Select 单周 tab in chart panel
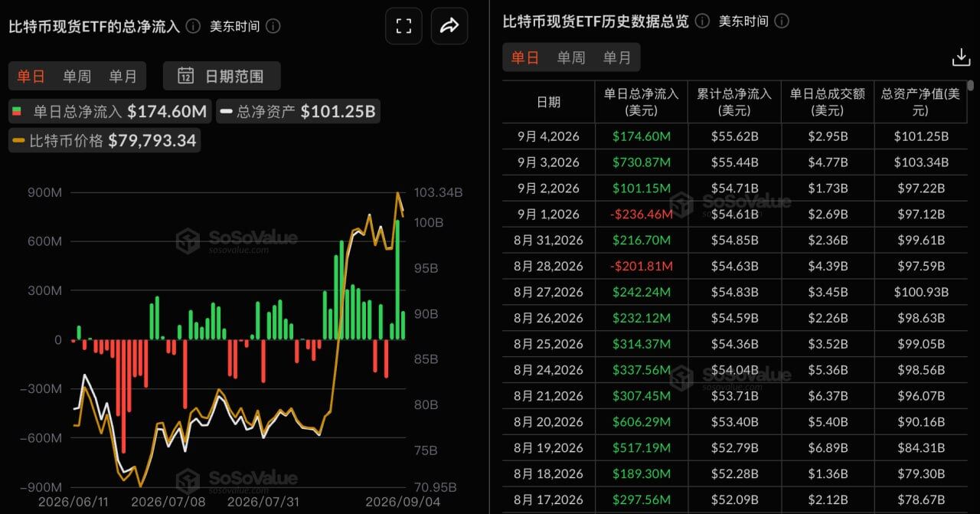980x514 pixels. point(77,76)
